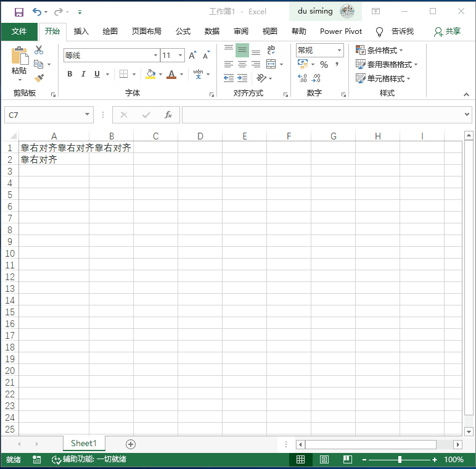This screenshot has width=476, height=469.
Task: Click the Cut scissors icon
Action: [x=39, y=50]
